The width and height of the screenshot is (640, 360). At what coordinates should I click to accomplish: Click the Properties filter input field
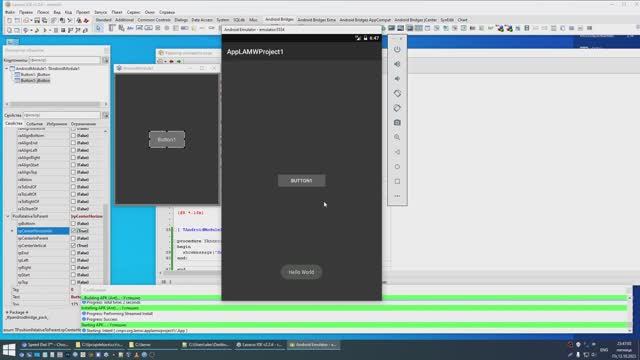62,116
